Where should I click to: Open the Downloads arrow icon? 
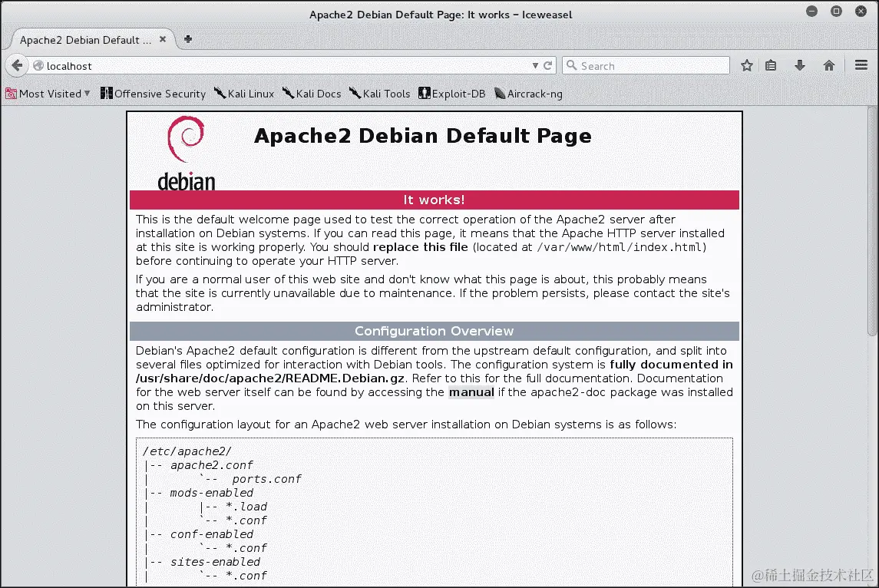tap(800, 65)
